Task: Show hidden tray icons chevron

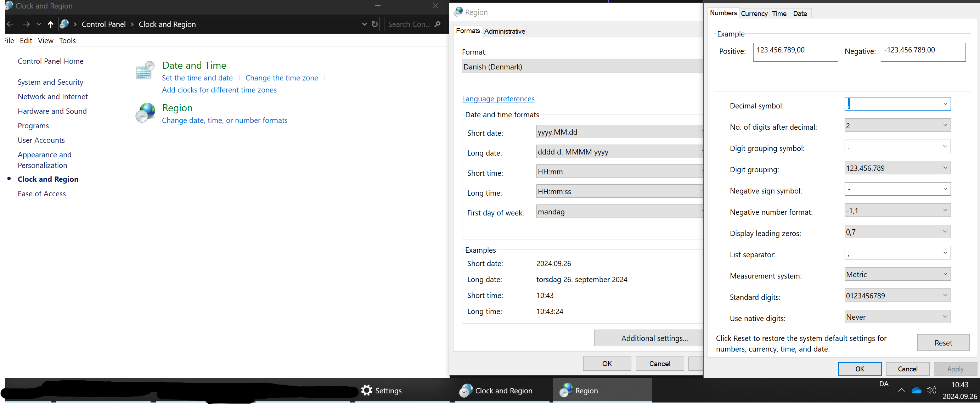Action: coord(901,390)
